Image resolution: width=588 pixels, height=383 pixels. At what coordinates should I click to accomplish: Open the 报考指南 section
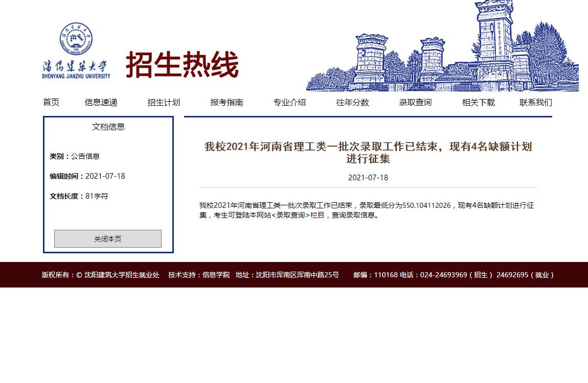227,103
